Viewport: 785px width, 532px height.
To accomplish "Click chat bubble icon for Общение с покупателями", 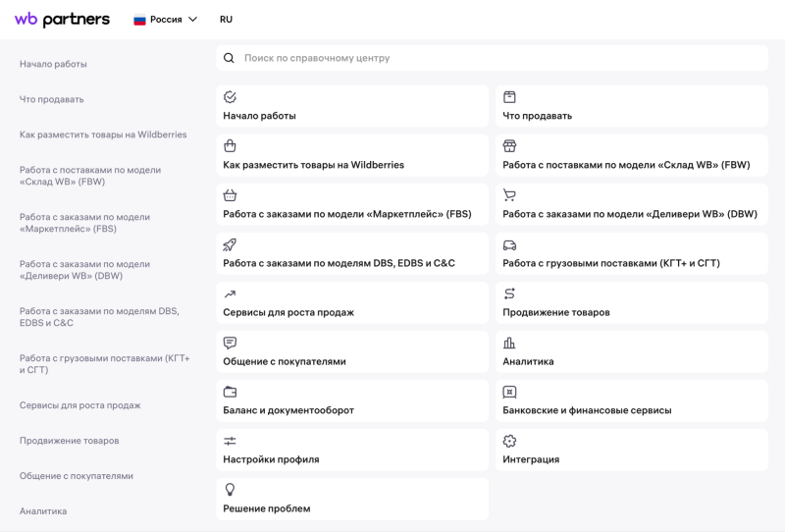I will 230,343.
